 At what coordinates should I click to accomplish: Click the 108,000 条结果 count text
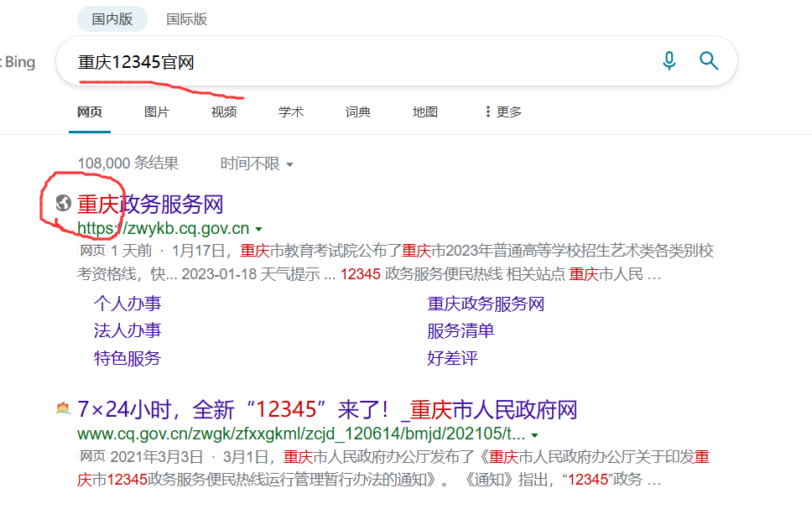128,164
